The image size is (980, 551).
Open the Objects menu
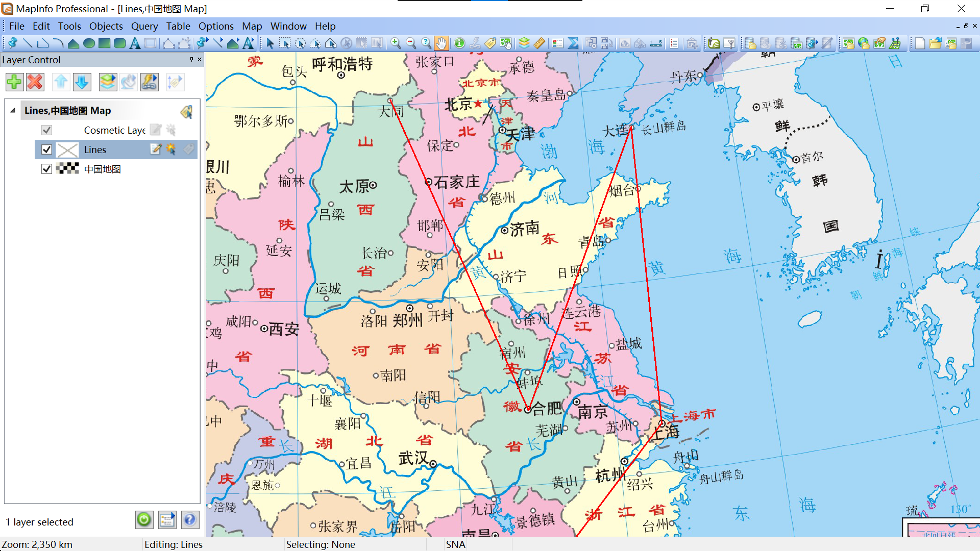click(x=106, y=26)
